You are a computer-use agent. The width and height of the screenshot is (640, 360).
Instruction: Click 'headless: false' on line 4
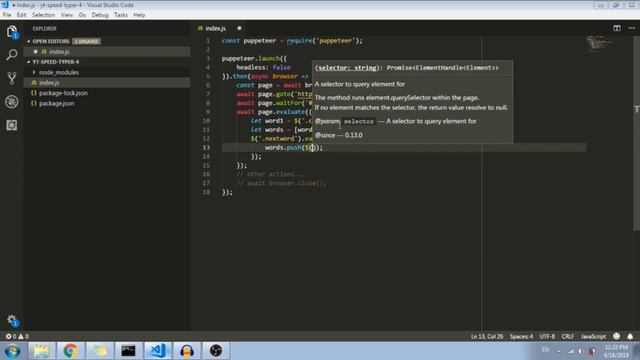(x=263, y=67)
